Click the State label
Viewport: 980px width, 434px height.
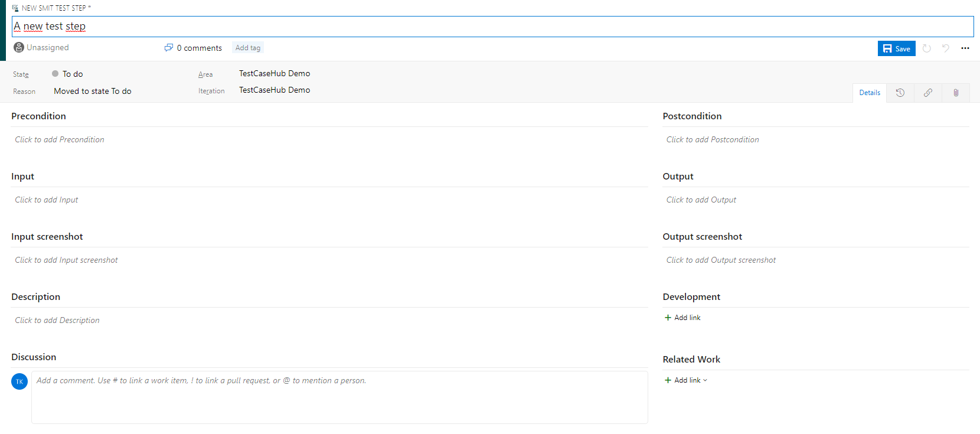(21, 74)
